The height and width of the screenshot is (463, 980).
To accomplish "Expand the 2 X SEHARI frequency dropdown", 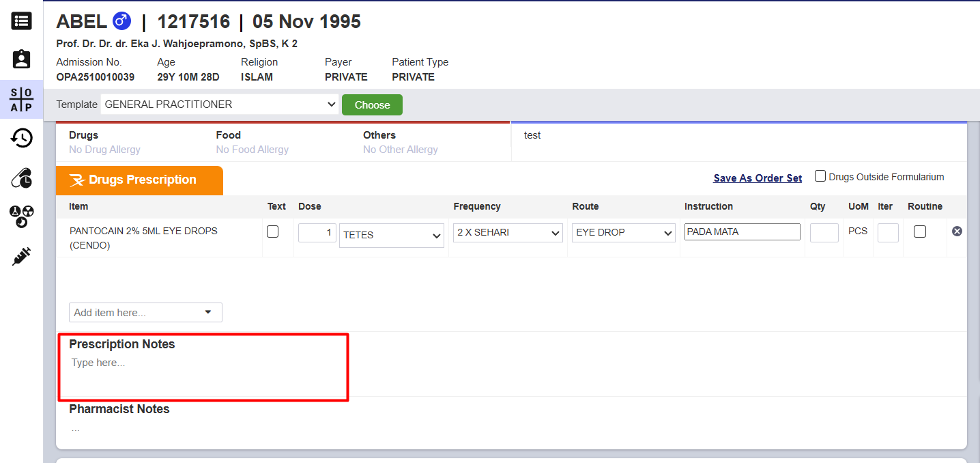I will click(508, 233).
